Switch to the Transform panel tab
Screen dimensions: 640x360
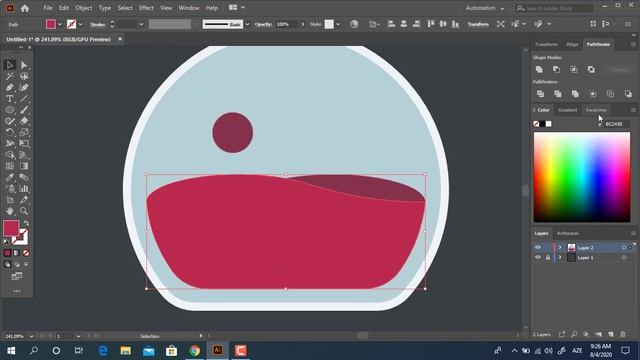coord(546,44)
